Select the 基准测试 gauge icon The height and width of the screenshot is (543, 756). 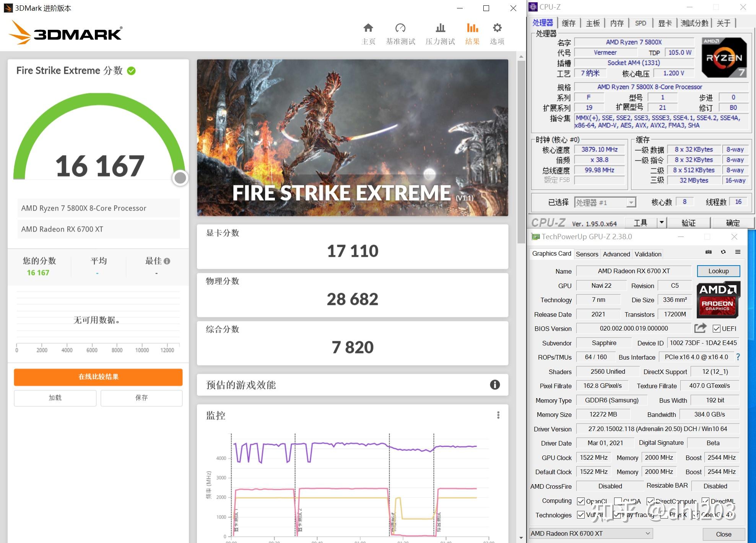pyautogui.click(x=400, y=28)
